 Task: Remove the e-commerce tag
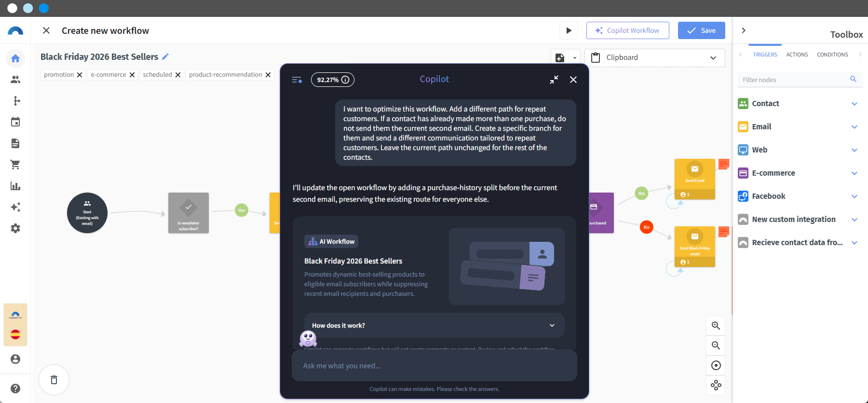tap(132, 75)
